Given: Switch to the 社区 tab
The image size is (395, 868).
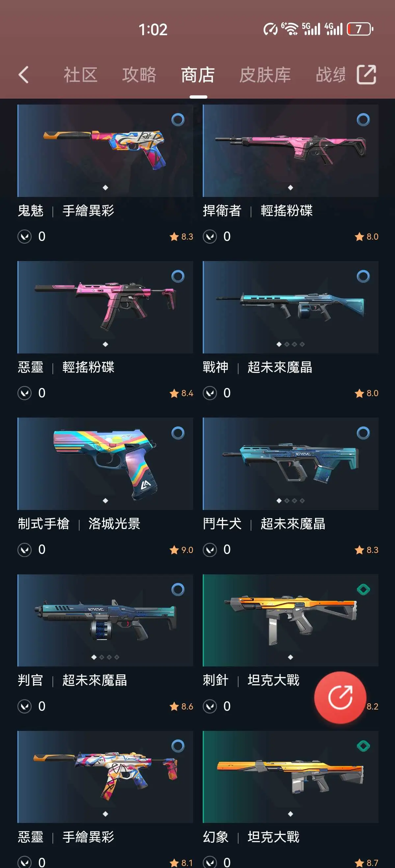Looking at the screenshot, I should 80,74.
